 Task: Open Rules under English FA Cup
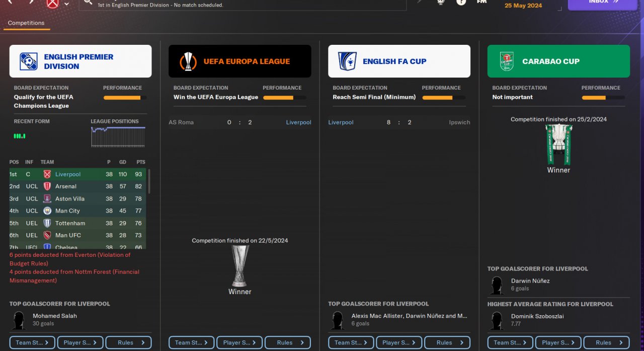tap(447, 342)
